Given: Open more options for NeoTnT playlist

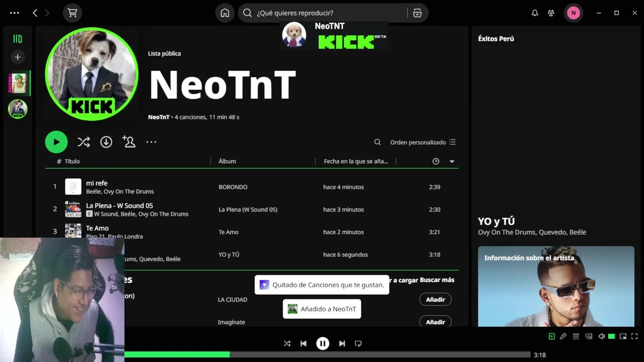Looking at the screenshot, I should [151, 142].
